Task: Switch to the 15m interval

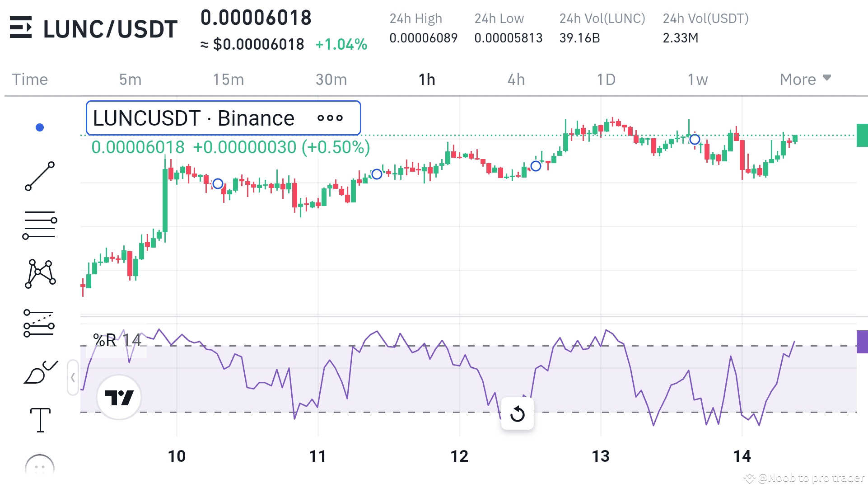Action: pyautogui.click(x=229, y=79)
